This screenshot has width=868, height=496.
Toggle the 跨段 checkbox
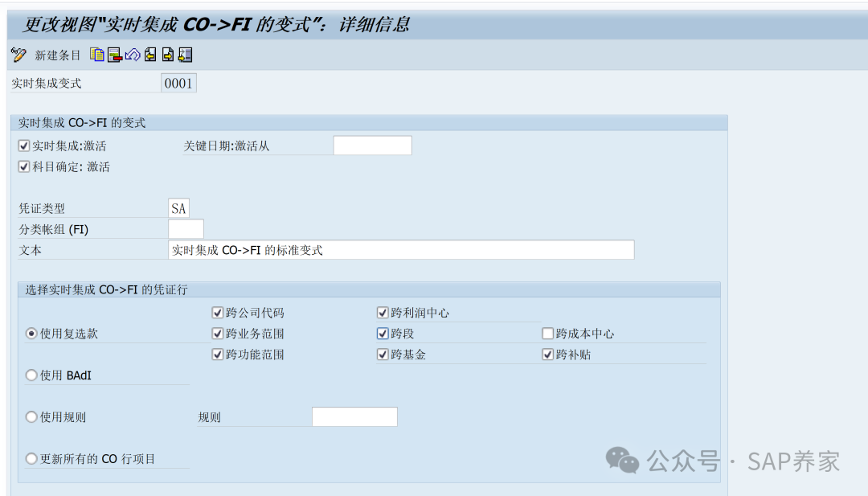pos(383,334)
